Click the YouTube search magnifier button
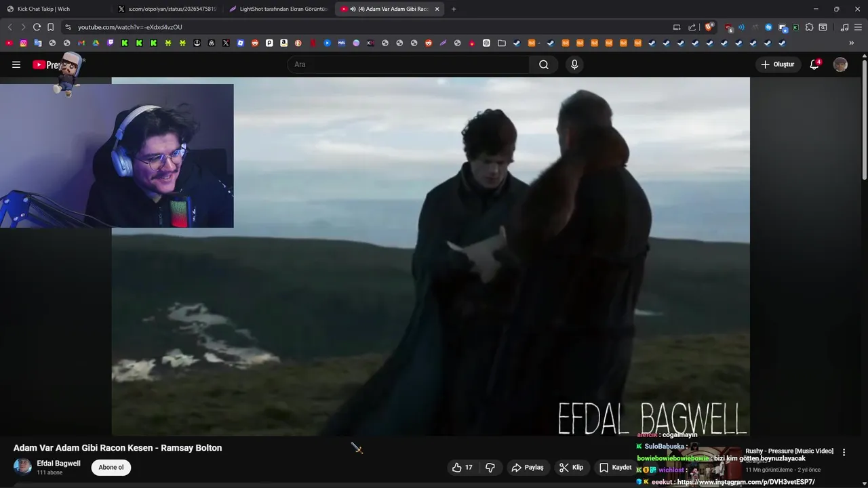 tap(544, 64)
